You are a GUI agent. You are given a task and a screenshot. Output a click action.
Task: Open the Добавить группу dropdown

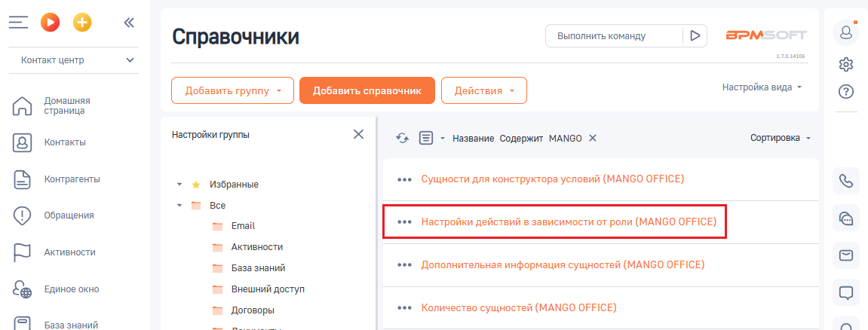[x=233, y=90]
